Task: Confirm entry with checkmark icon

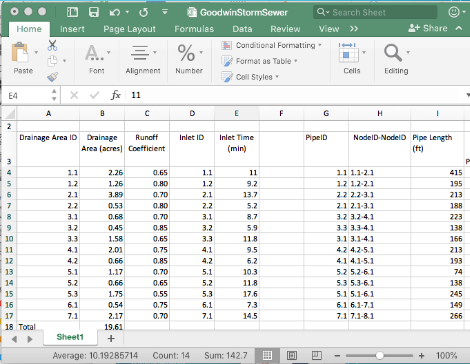Action: (95, 96)
